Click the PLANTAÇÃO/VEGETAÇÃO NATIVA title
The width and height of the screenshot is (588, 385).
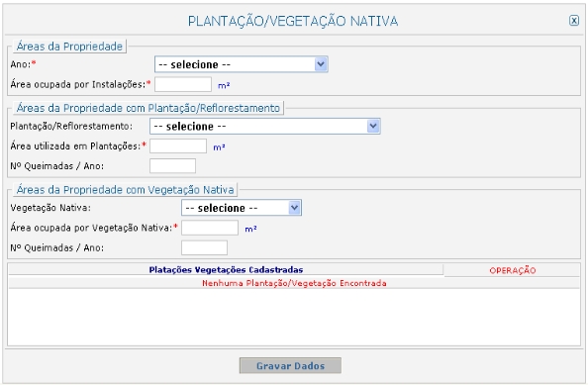pos(293,21)
